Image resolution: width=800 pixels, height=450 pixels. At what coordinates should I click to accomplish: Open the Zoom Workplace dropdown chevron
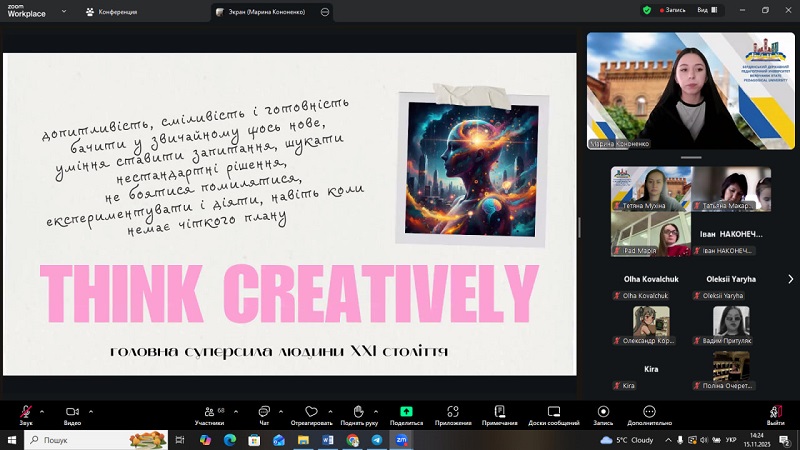tap(65, 12)
